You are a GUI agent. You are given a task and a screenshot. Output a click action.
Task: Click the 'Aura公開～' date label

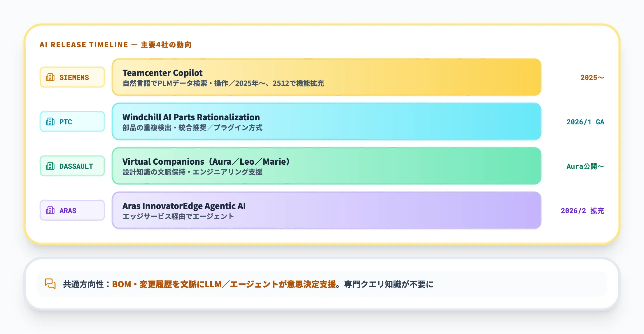[585, 166]
